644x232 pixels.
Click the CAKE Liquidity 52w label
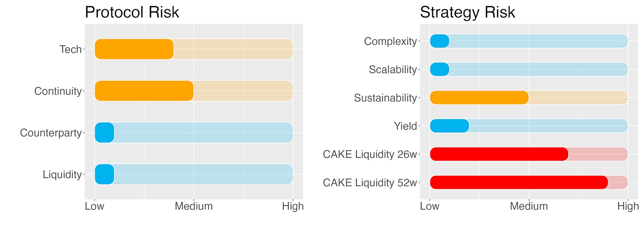pos(370,183)
